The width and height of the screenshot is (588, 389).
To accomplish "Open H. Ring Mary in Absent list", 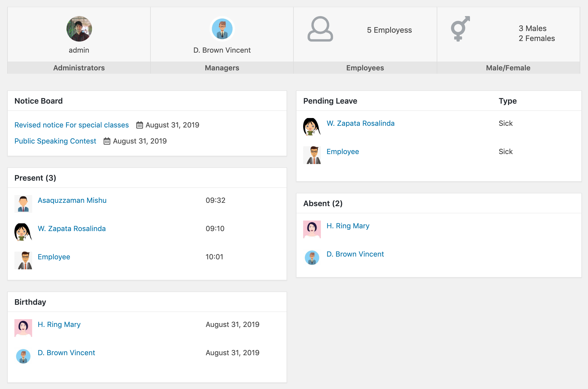I will (x=348, y=226).
